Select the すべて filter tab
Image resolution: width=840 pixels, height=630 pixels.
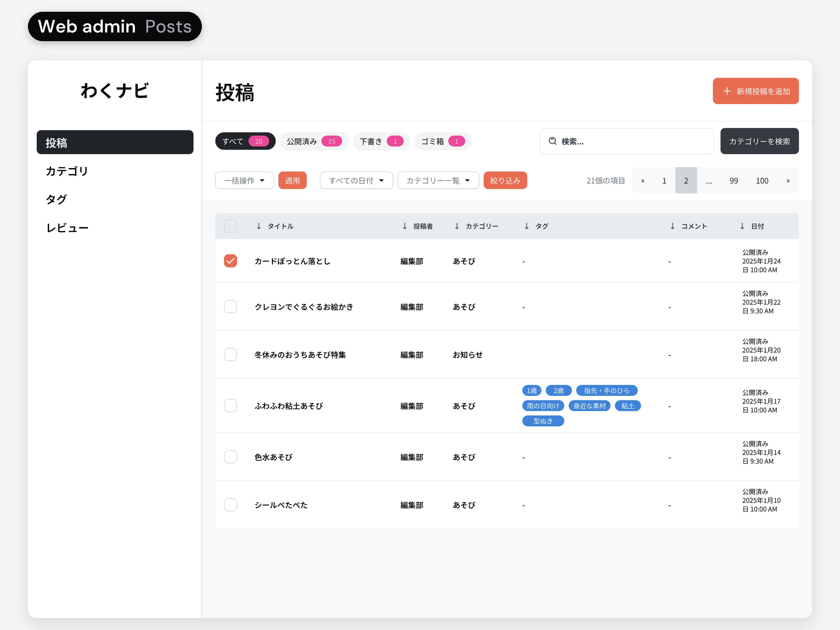tap(245, 141)
